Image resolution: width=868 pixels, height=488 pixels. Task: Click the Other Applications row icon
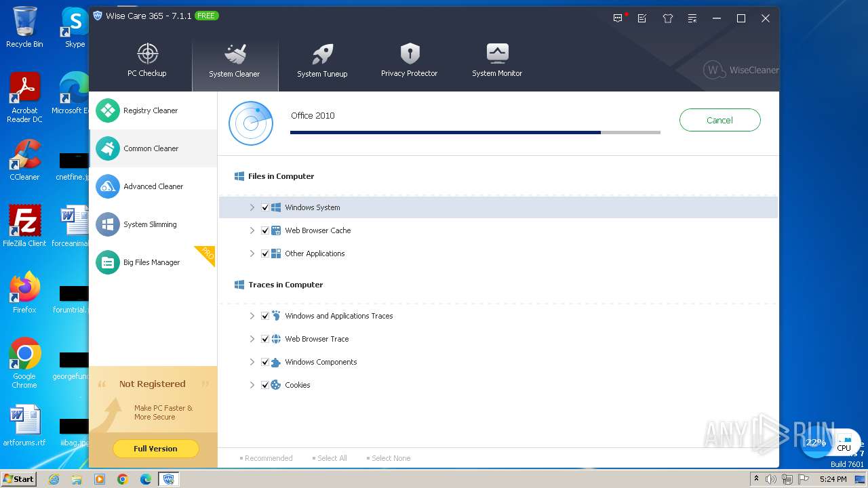(276, 253)
